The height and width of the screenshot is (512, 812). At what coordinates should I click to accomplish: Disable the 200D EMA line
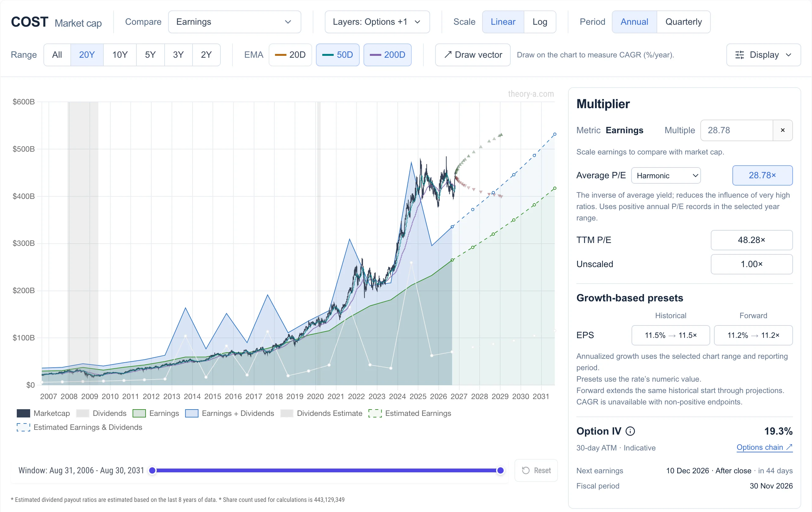pos(388,55)
